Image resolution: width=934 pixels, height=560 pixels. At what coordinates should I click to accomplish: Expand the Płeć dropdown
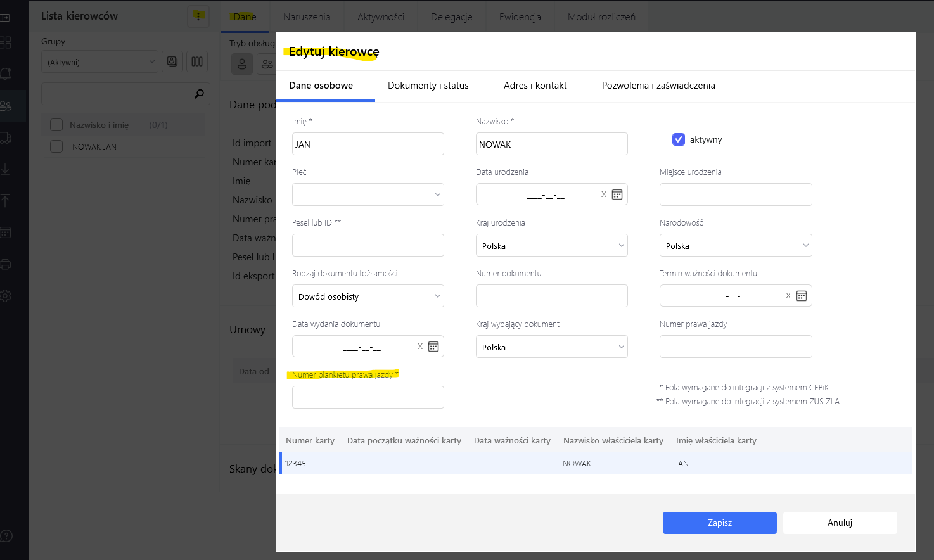click(368, 194)
